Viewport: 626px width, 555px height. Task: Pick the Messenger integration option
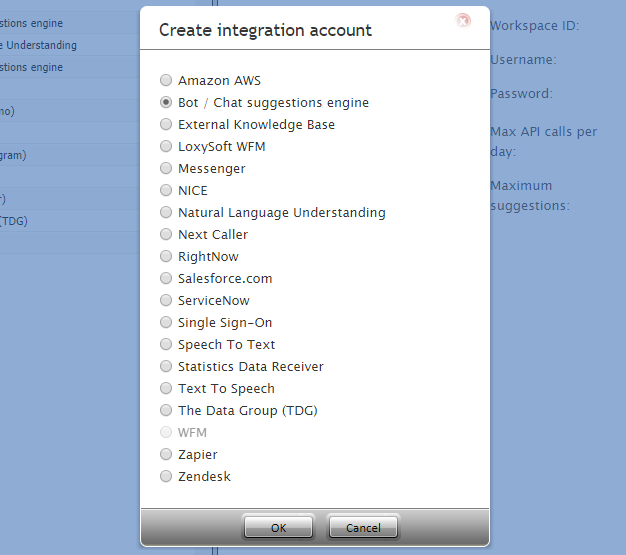pos(166,168)
